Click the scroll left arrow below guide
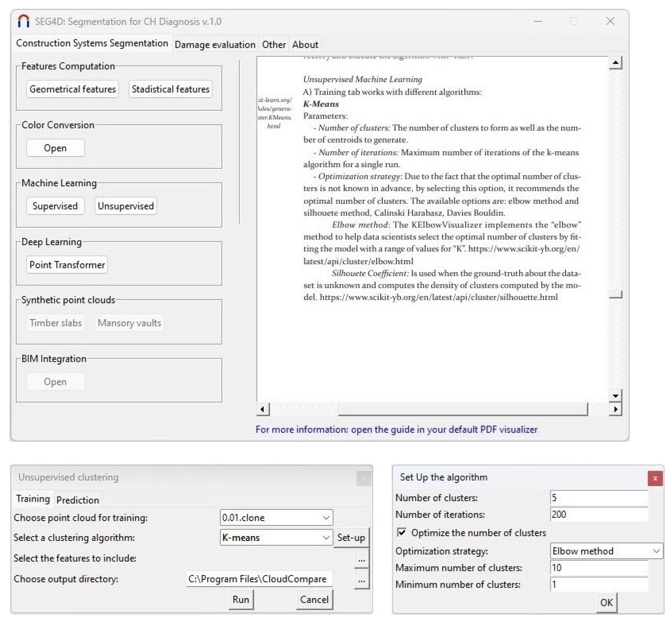672x624 pixels. [x=263, y=409]
